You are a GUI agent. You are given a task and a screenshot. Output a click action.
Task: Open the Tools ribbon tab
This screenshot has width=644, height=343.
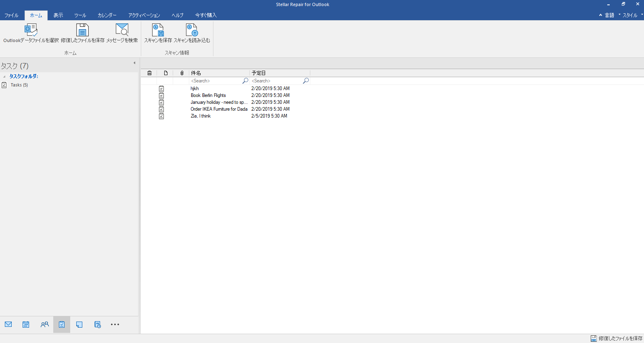(x=80, y=15)
